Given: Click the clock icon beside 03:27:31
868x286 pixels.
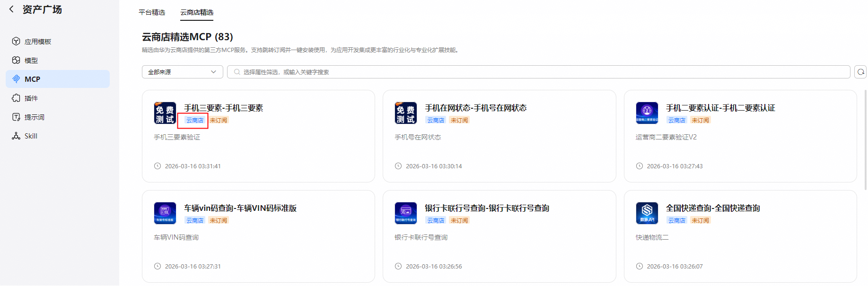Looking at the screenshot, I should (x=158, y=266).
